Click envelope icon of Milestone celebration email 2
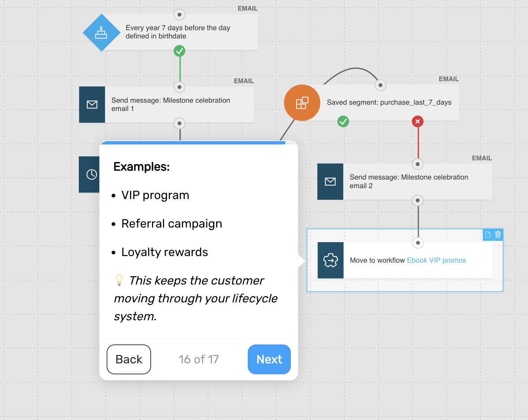This screenshot has width=528, height=420. coord(330,182)
